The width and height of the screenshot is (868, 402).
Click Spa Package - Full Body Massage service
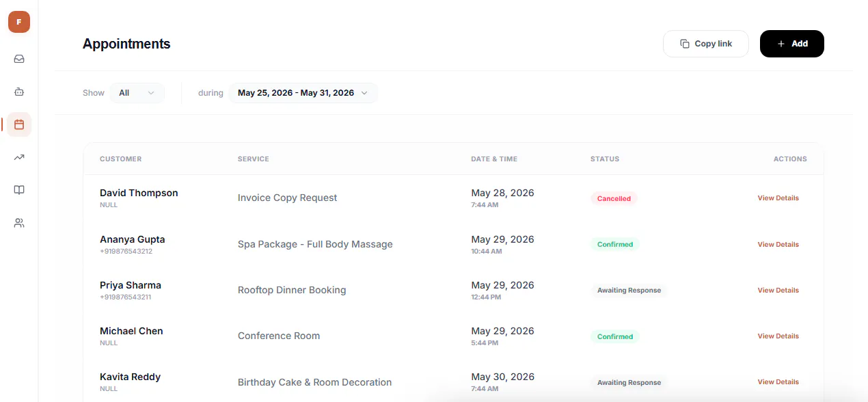315,245
